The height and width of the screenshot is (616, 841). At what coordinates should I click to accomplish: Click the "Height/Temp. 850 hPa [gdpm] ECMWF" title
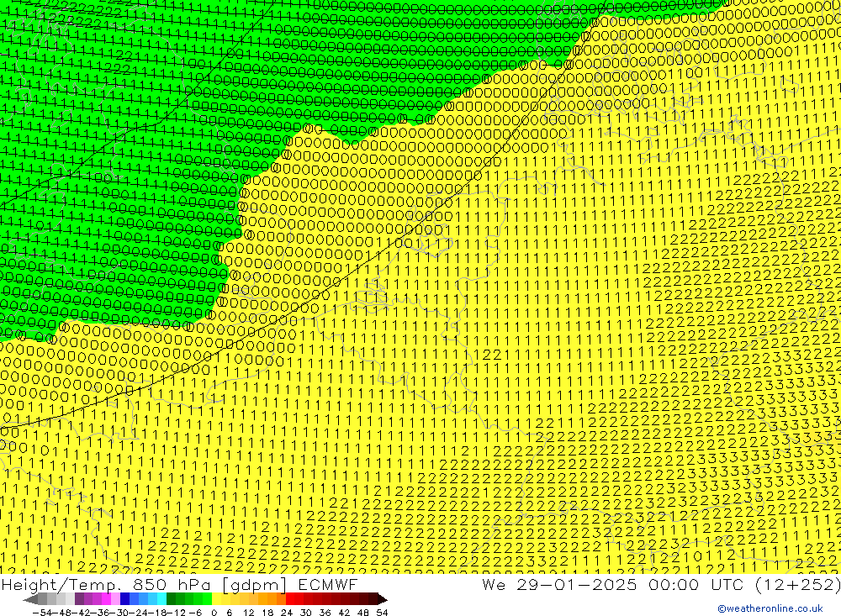(x=179, y=584)
